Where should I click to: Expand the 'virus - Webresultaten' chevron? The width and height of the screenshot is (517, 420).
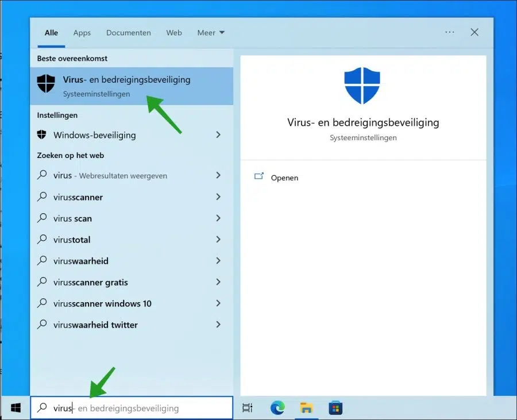[x=218, y=175]
